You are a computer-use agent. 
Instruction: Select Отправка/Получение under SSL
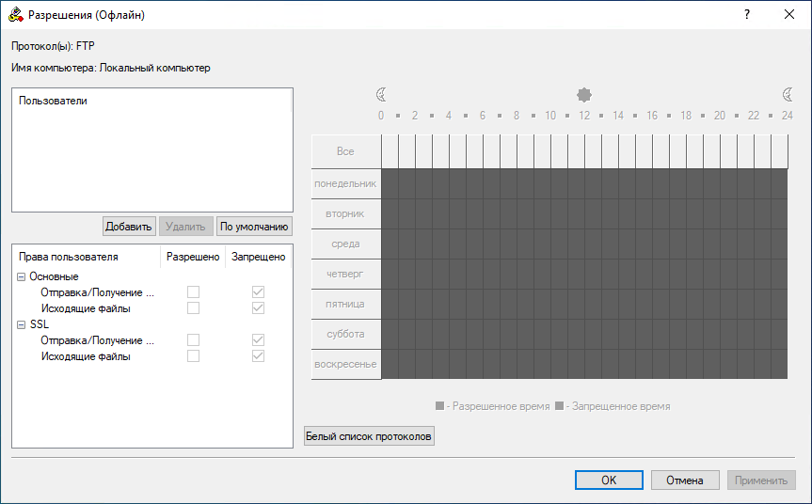[97, 340]
